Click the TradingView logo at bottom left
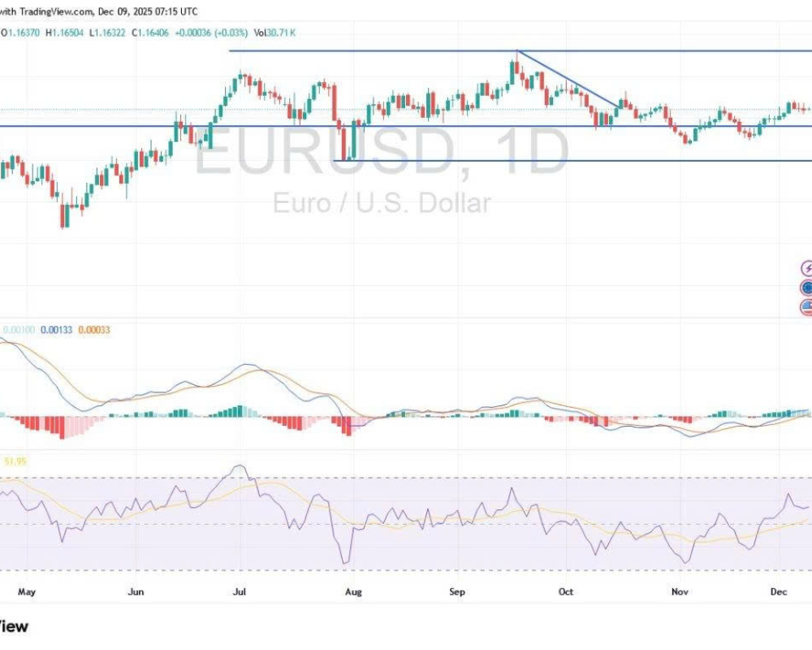This screenshot has width=812, height=650. [14, 626]
